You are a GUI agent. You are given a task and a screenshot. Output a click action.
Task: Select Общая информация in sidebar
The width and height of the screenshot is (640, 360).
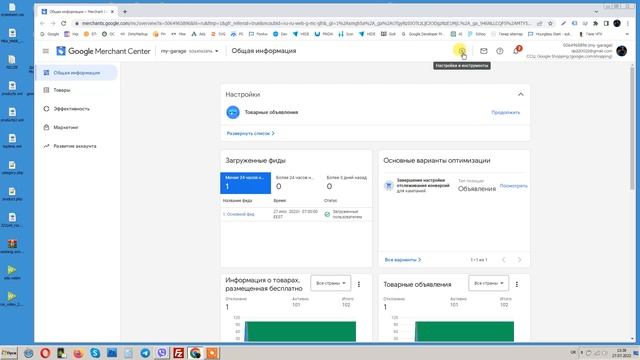(x=76, y=73)
